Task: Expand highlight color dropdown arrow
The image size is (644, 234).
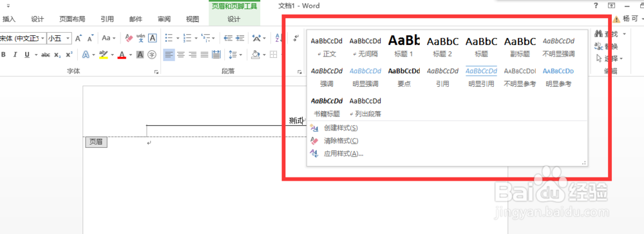Action: tap(112, 55)
